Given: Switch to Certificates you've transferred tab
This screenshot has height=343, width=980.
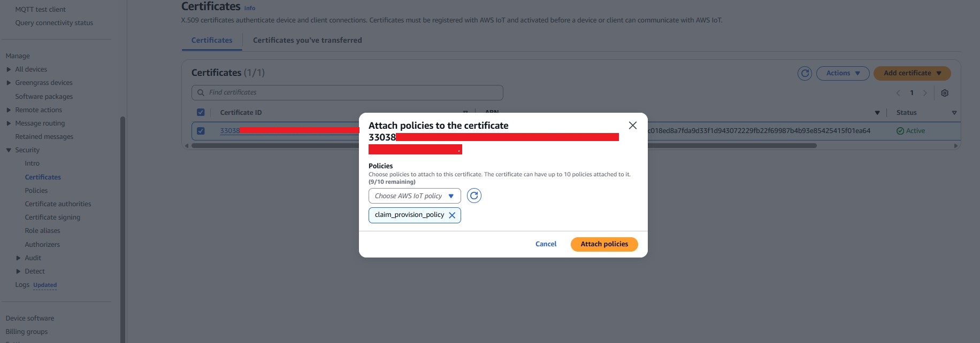Looking at the screenshot, I should click(307, 40).
